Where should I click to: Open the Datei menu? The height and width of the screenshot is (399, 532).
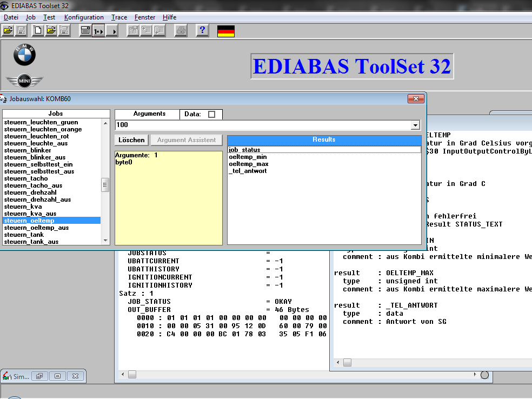(11, 17)
